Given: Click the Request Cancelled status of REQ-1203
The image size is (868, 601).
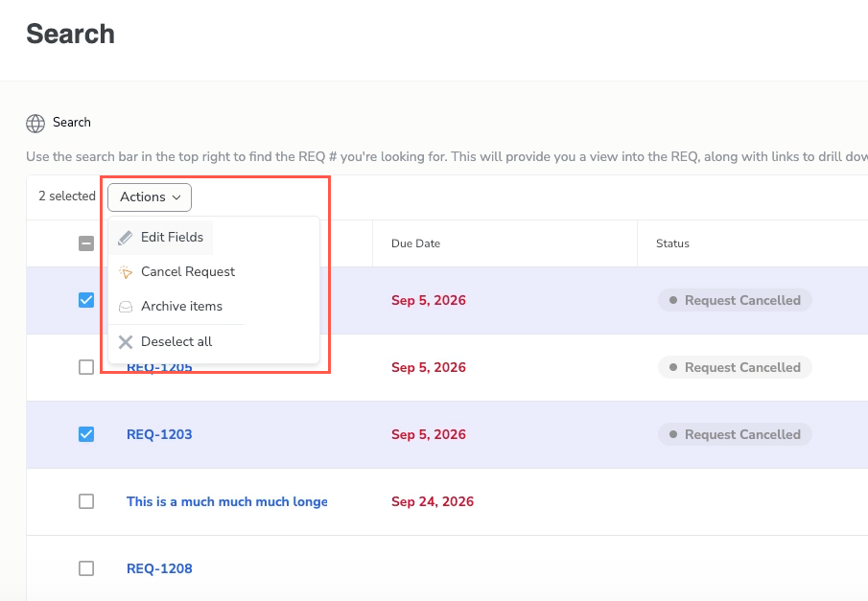Looking at the screenshot, I should [735, 434].
